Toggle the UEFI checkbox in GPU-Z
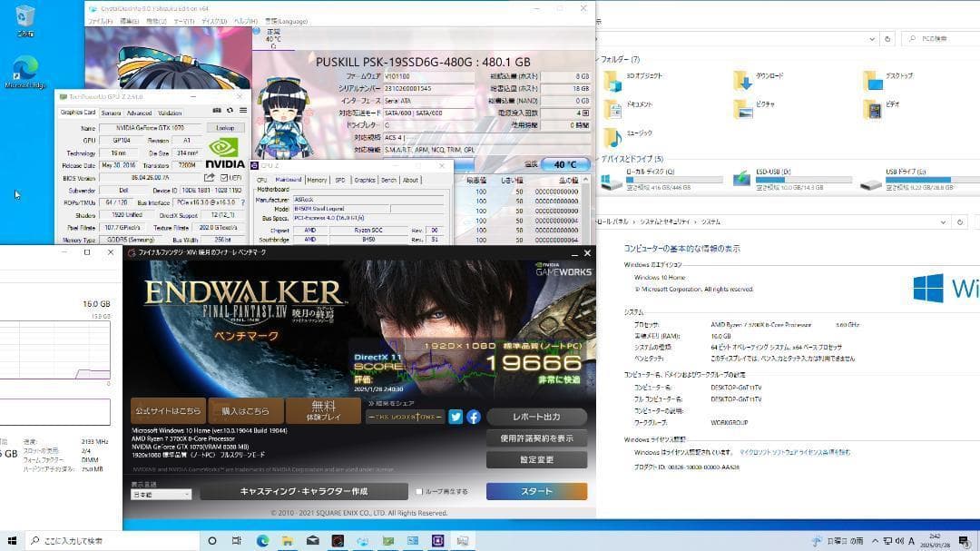This screenshot has height=551, width=980. [x=224, y=178]
